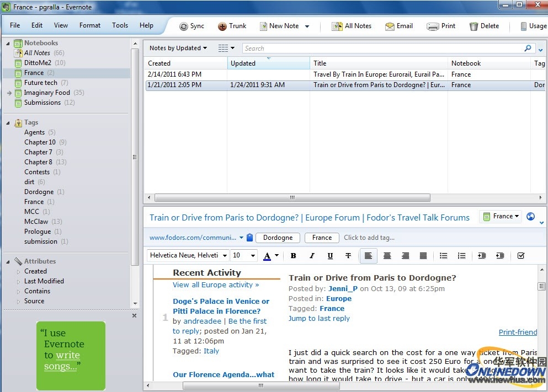Center align the text

[x=387, y=256]
